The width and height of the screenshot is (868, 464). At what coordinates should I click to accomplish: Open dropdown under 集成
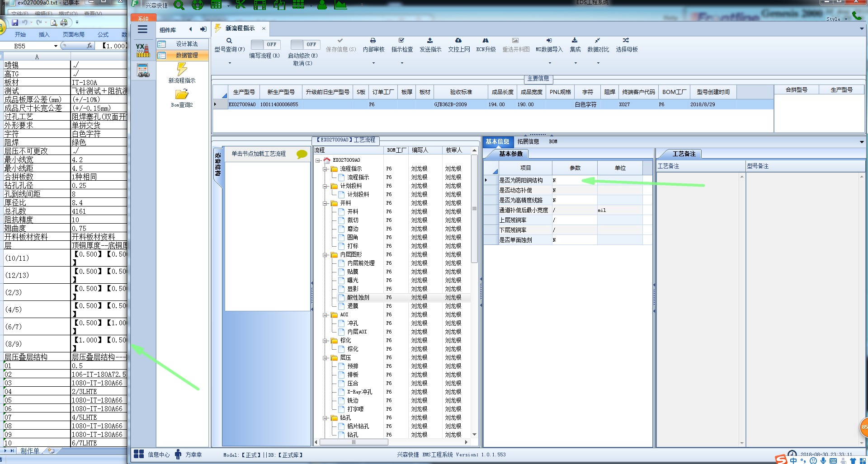pos(576,63)
